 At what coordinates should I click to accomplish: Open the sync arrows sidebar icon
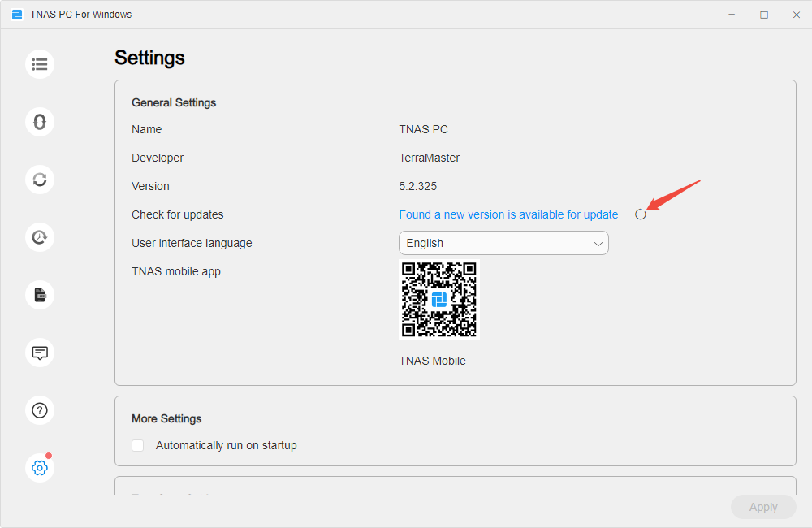[40, 180]
